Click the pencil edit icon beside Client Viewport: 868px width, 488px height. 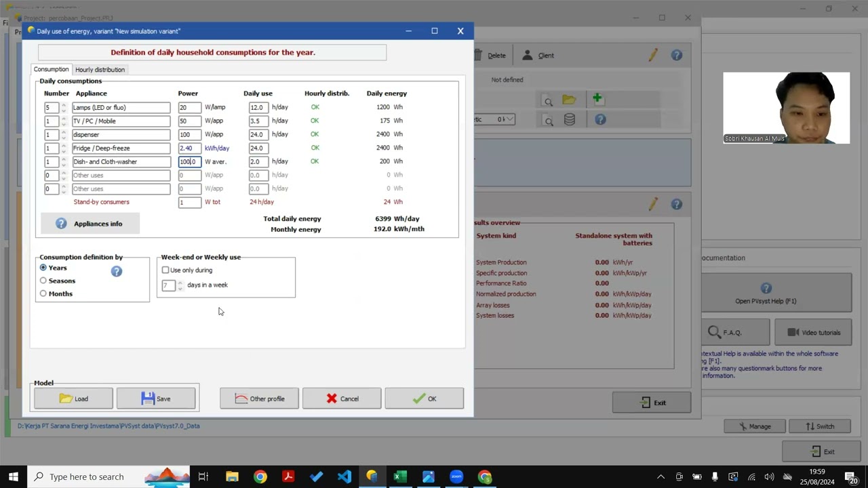(x=653, y=55)
